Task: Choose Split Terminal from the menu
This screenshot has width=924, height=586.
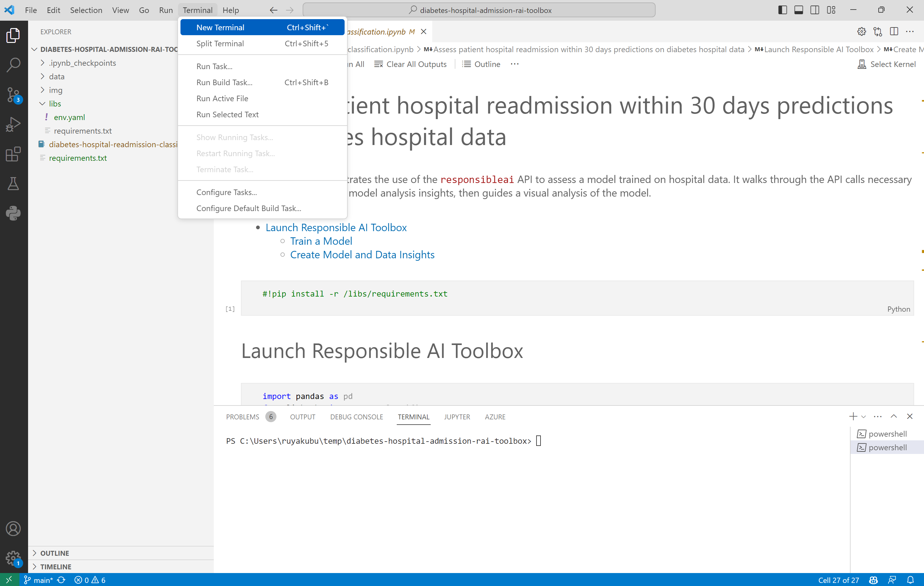Action: pyautogui.click(x=263, y=44)
